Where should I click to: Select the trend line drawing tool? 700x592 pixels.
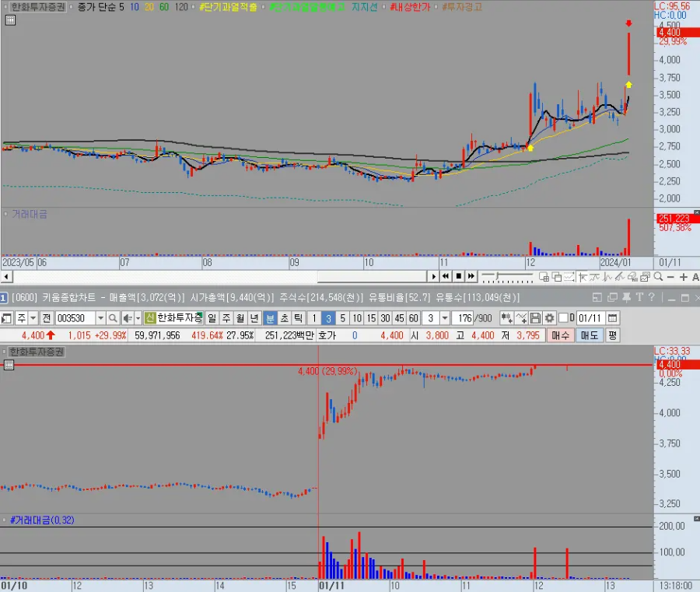click(594, 277)
